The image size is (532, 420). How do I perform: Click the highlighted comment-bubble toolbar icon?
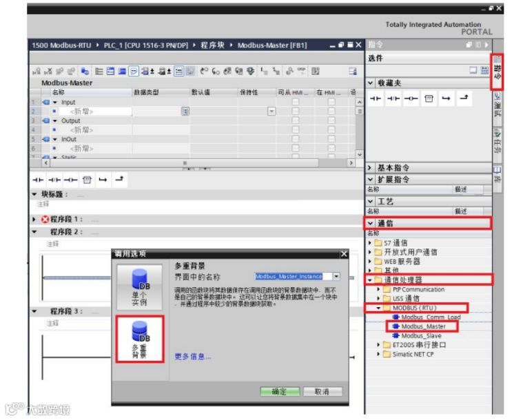point(134,71)
